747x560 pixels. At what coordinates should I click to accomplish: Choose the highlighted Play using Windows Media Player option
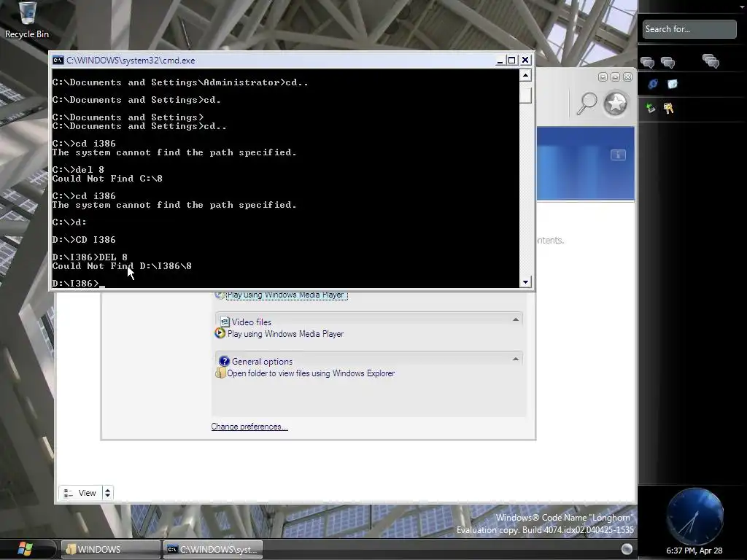click(286, 295)
